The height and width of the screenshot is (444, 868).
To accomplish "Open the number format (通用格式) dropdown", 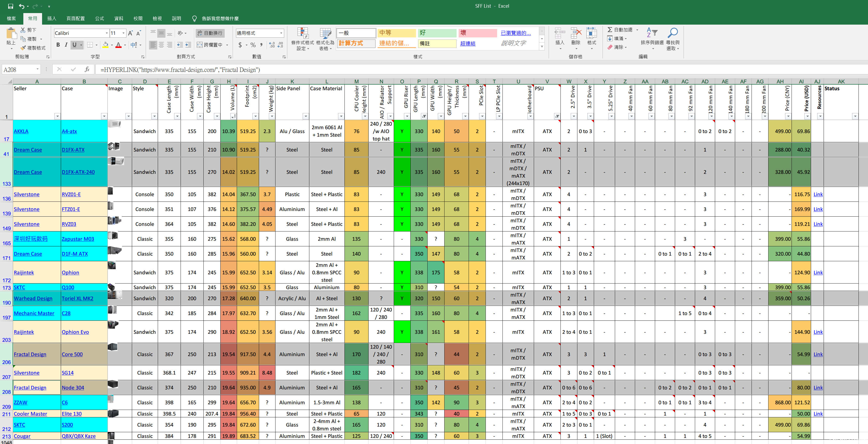I will point(281,33).
